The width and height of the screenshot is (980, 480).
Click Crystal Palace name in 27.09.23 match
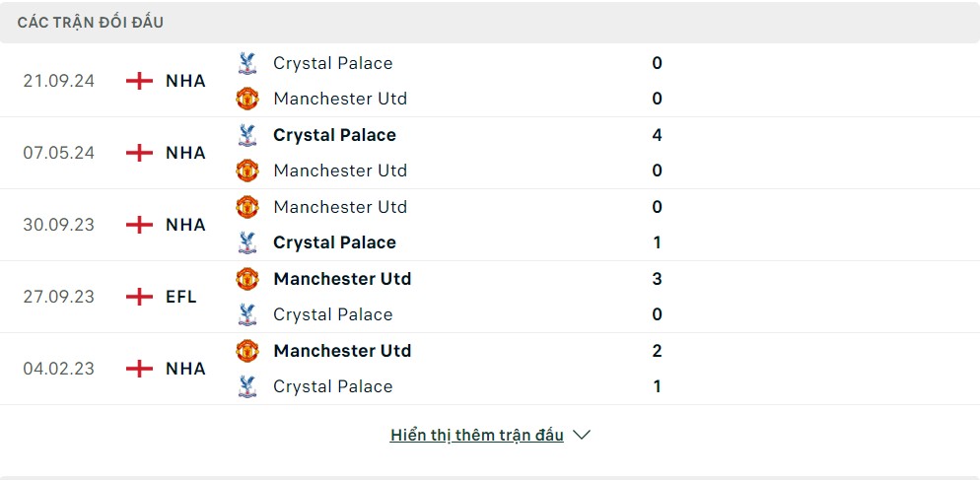click(333, 314)
